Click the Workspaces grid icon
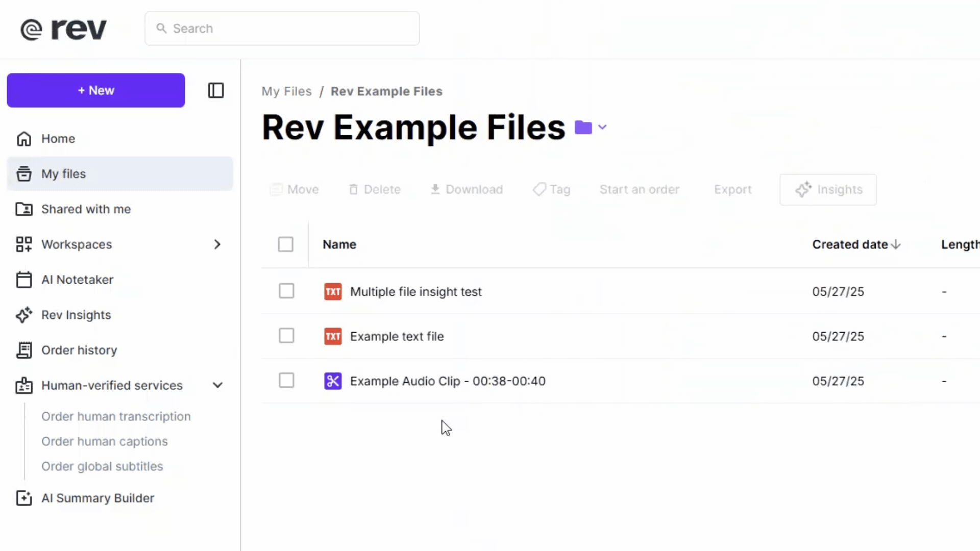Viewport: 980px width, 551px height. tap(24, 244)
